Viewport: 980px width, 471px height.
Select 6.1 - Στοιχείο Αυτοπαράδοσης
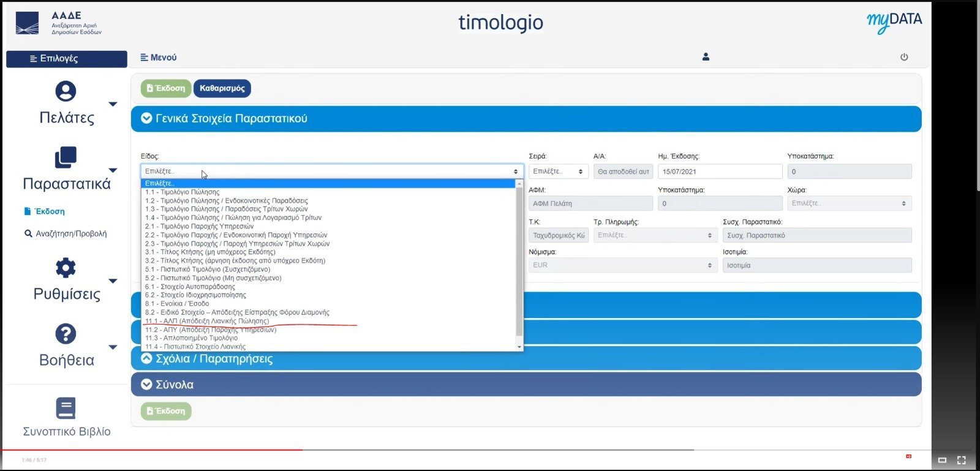(x=329, y=287)
